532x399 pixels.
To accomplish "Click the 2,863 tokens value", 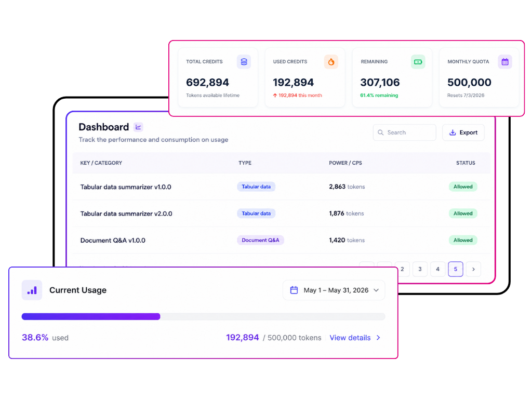I will [x=347, y=187].
